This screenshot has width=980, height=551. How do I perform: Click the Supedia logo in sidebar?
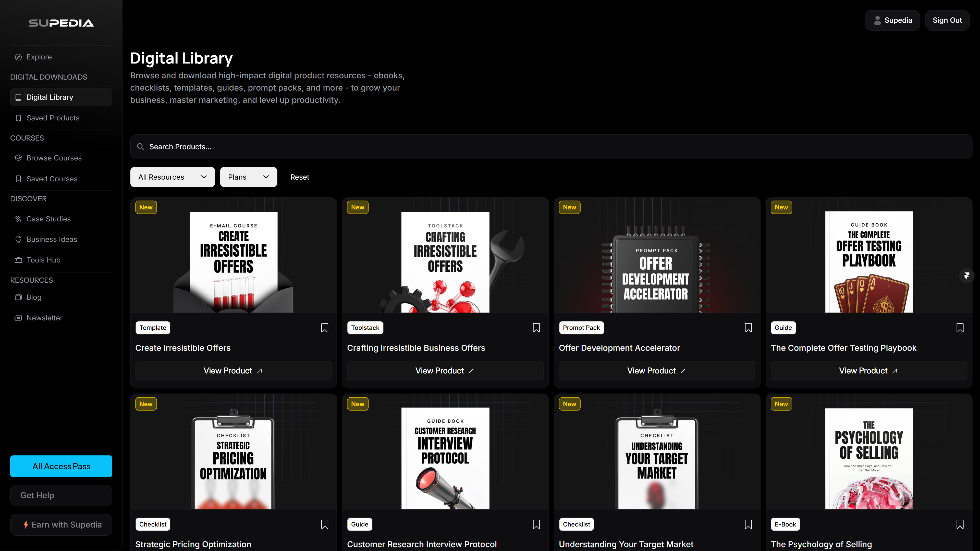[x=61, y=23]
